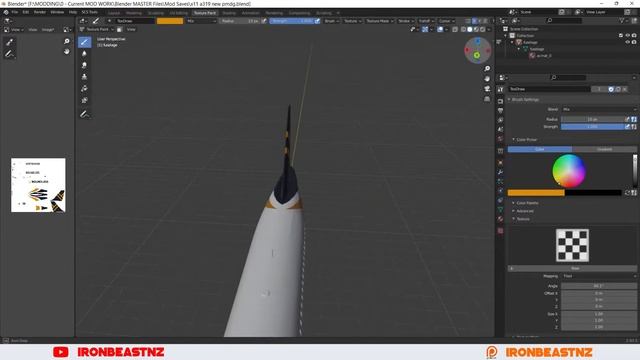
Task: Toggle Radius pen pressure in Brush Settings
Action: point(627,119)
